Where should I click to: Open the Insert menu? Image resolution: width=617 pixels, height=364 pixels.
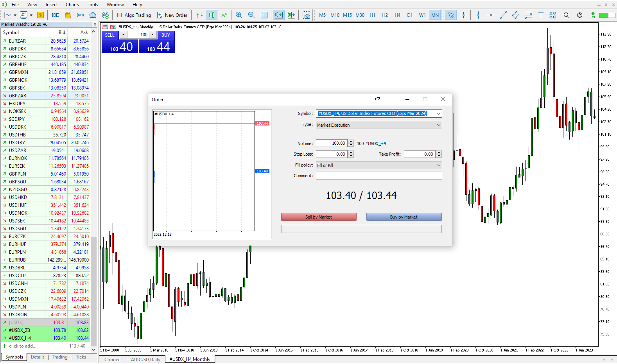51,5
